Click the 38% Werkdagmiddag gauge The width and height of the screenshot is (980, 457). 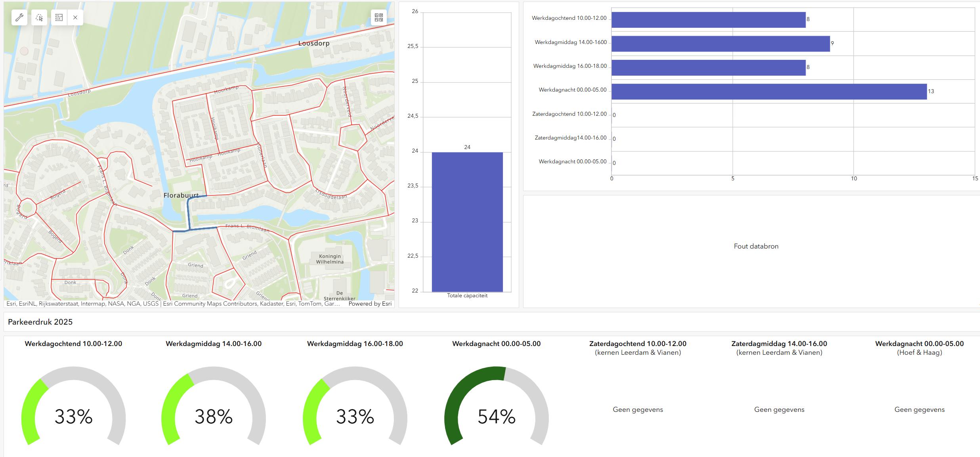pos(214,416)
